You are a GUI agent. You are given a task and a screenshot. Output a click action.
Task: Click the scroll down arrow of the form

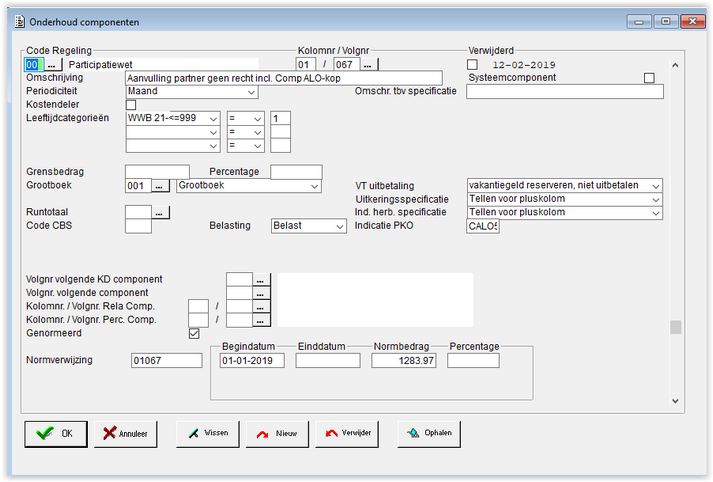click(x=676, y=401)
